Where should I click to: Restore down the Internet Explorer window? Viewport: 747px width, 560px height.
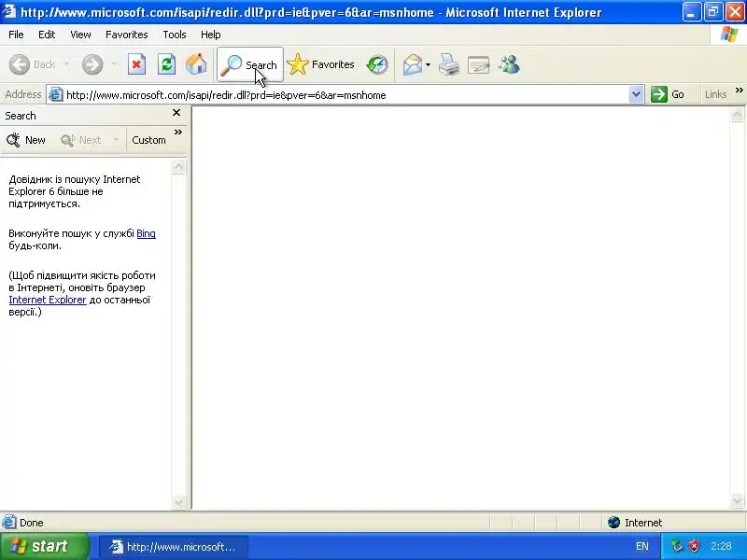tap(713, 12)
